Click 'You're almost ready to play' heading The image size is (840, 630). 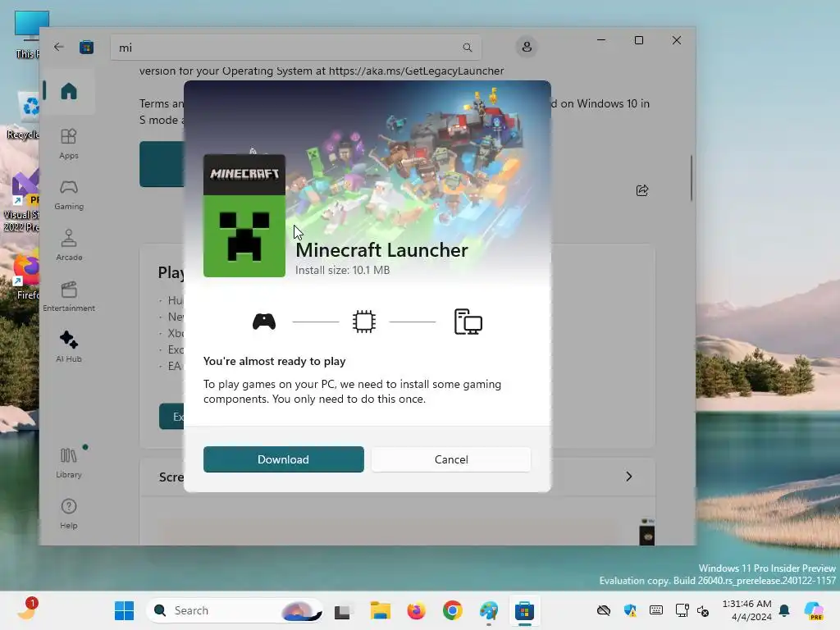[x=274, y=361]
